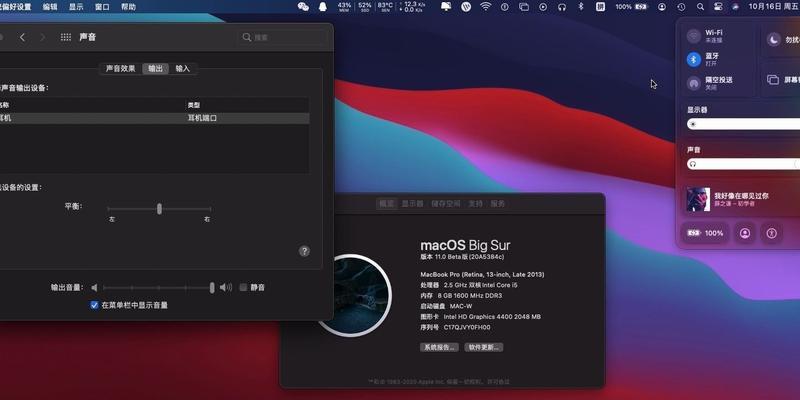Open the 83°C temperature sensor monitor
The image size is (800, 400).
385,7
